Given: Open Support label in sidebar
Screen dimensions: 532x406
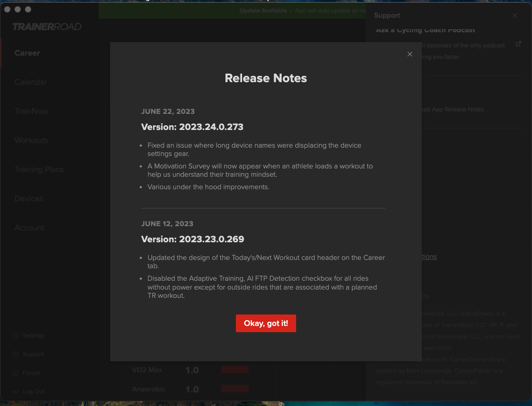Looking at the screenshot, I should coord(34,354).
